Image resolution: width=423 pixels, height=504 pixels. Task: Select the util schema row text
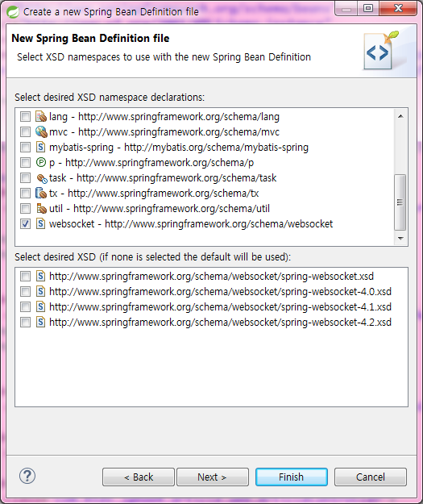click(160, 209)
